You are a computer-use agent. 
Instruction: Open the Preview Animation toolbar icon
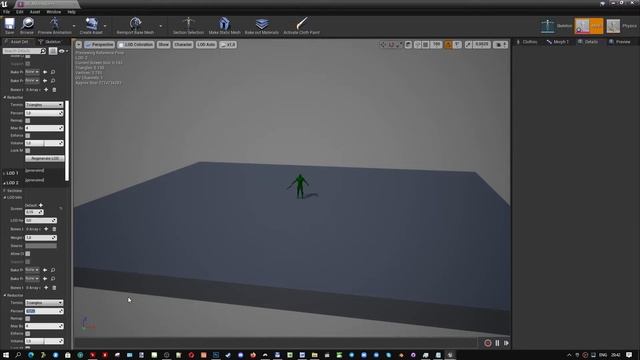click(54, 24)
